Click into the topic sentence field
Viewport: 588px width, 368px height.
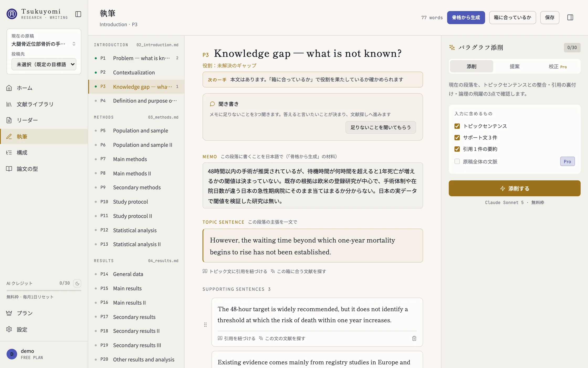[313, 246]
